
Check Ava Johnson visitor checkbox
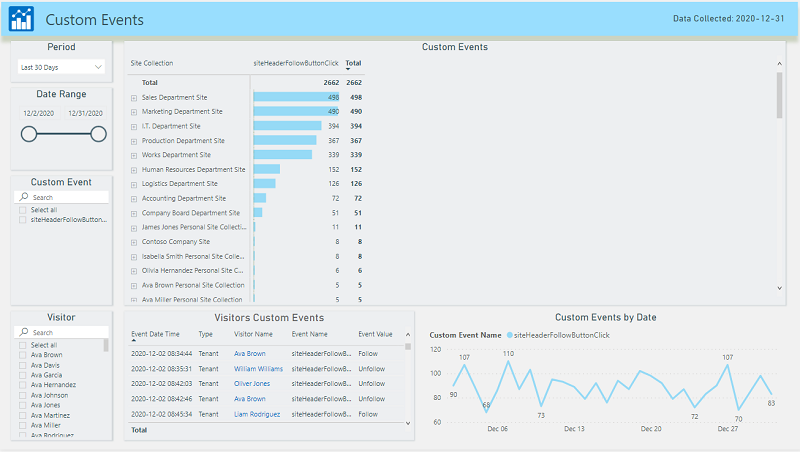tap(22, 395)
